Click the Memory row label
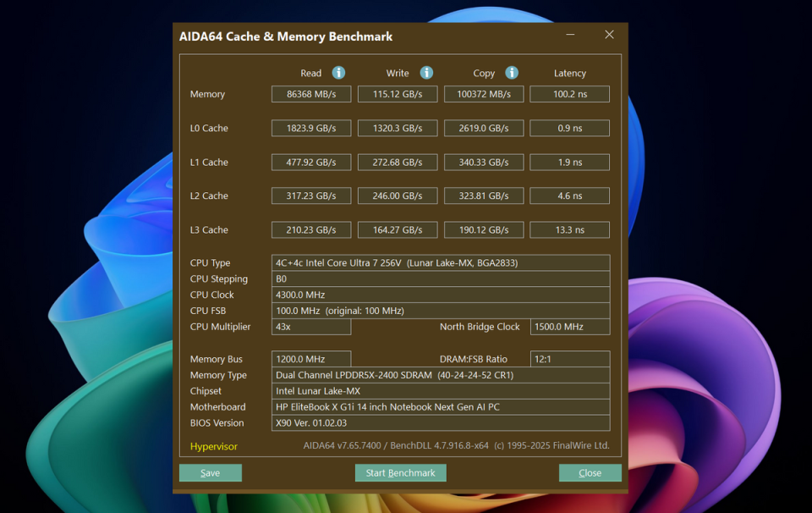The width and height of the screenshot is (812, 513). pos(207,94)
